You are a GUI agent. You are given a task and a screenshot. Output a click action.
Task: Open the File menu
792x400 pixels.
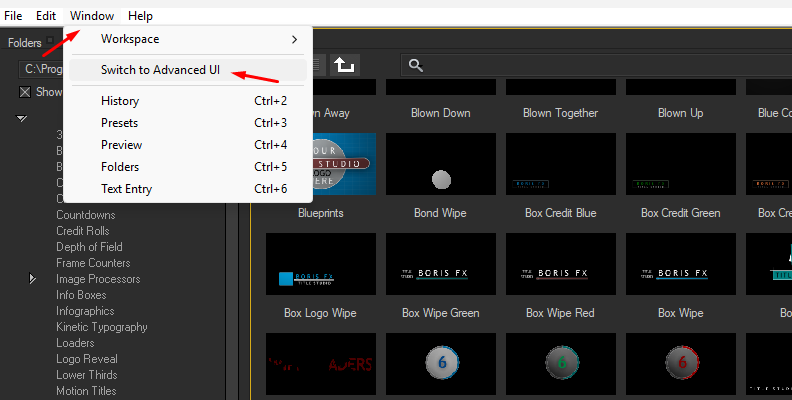tap(13, 16)
